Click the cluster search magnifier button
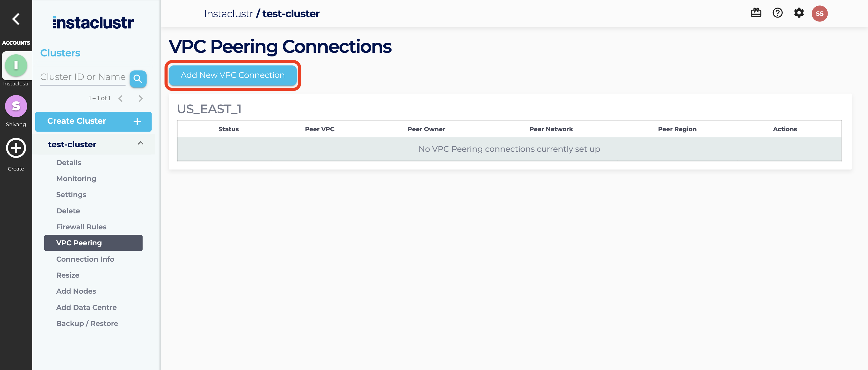Viewport: 868px width, 370px height. coord(138,79)
